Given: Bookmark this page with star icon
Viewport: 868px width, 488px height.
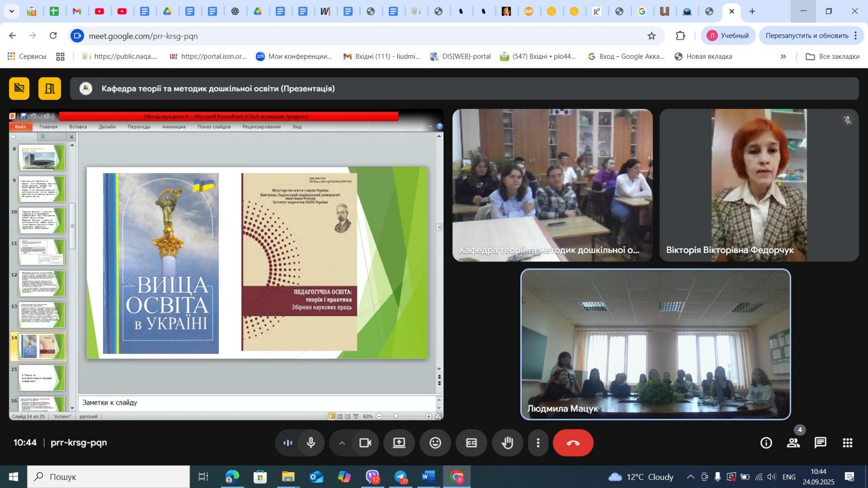Looking at the screenshot, I should (651, 36).
